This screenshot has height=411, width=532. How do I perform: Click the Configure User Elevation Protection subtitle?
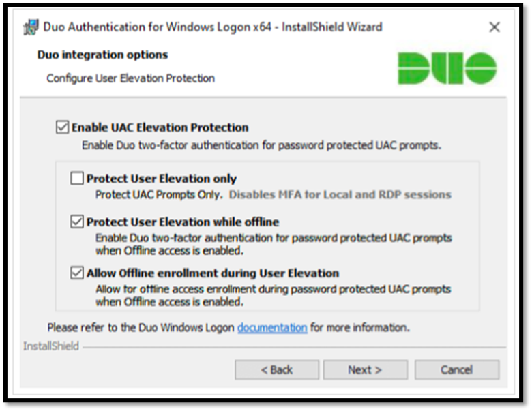(131, 78)
